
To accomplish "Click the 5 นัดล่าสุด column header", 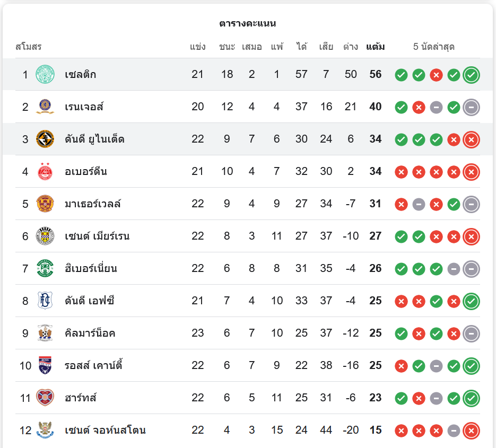I will click(x=434, y=47).
